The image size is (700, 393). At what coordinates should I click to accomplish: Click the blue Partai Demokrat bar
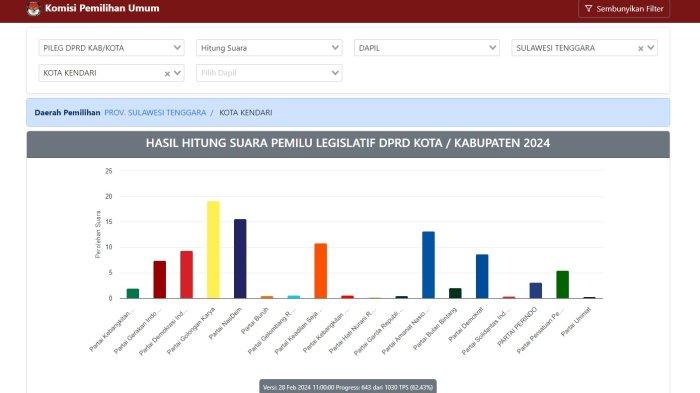click(482, 276)
